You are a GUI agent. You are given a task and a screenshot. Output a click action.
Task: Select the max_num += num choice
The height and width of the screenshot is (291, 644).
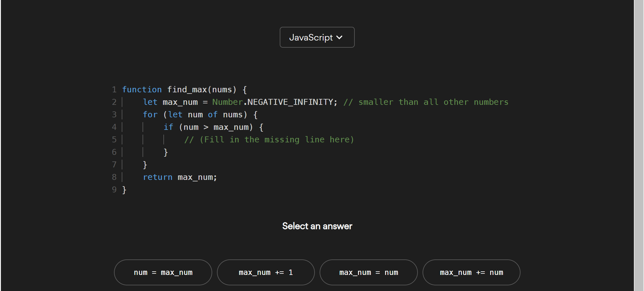(471, 272)
